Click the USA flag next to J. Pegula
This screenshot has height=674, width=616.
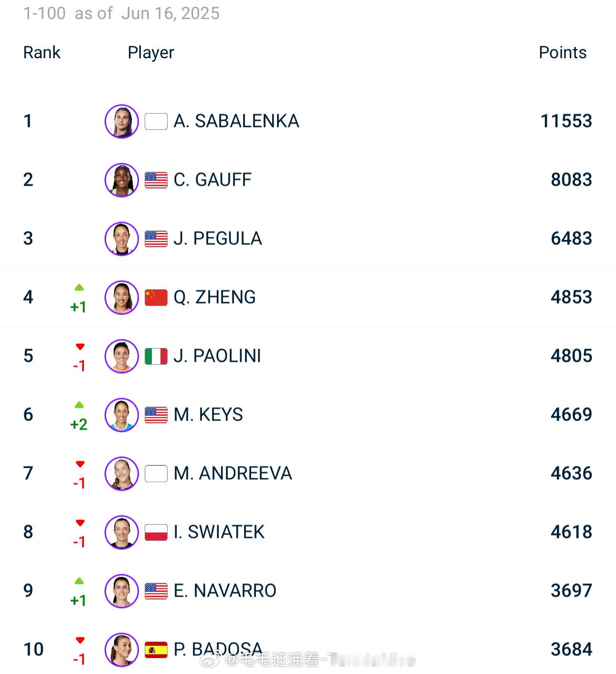click(x=156, y=239)
